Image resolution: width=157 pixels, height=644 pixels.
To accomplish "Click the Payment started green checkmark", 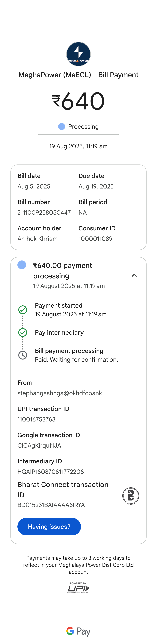I will point(23,310).
